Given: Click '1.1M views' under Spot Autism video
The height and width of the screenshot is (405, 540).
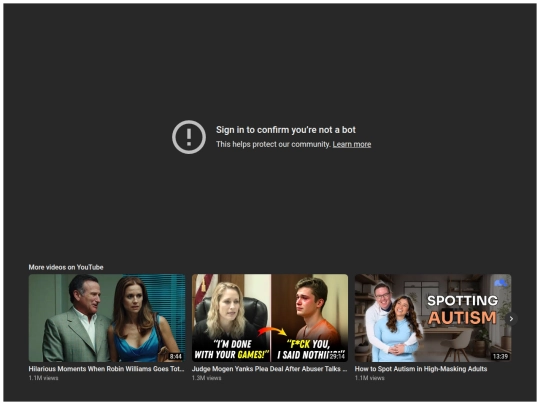Looking at the screenshot, I should pos(370,378).
